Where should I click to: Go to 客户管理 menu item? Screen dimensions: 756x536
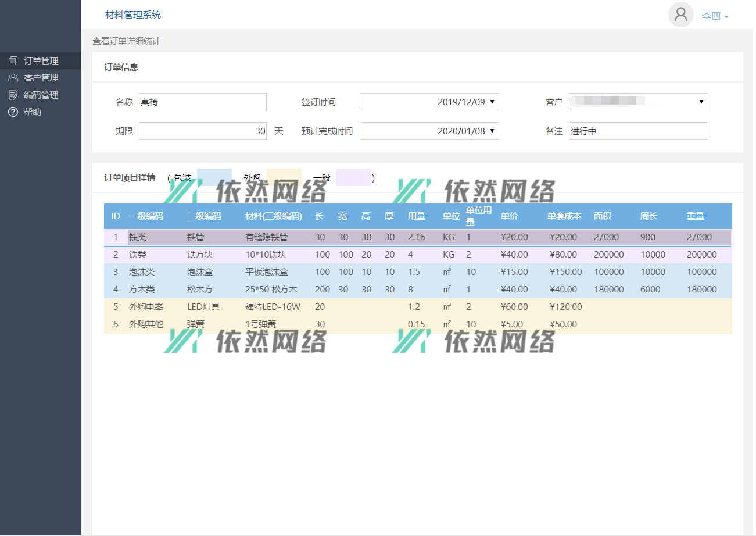pos(41,78)
